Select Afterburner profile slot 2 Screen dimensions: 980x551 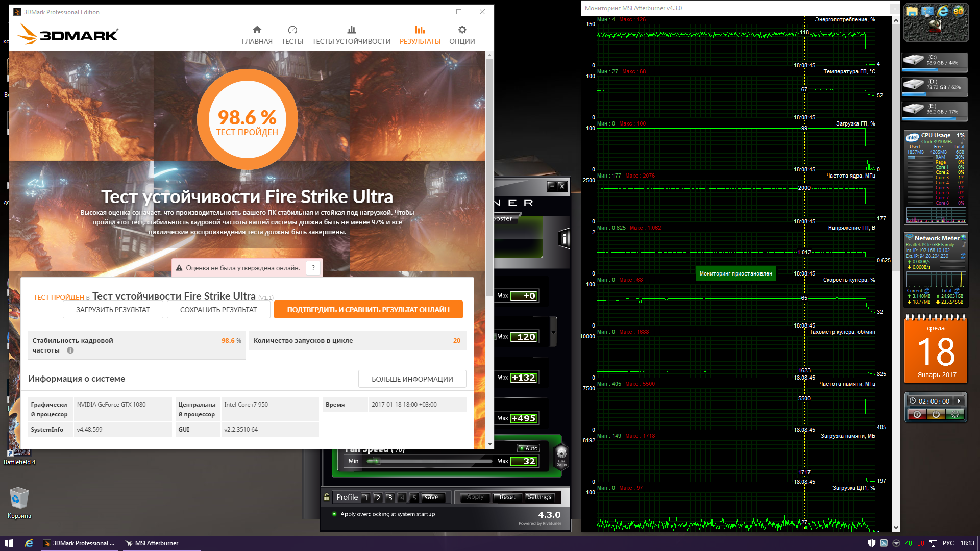(378, 497)
